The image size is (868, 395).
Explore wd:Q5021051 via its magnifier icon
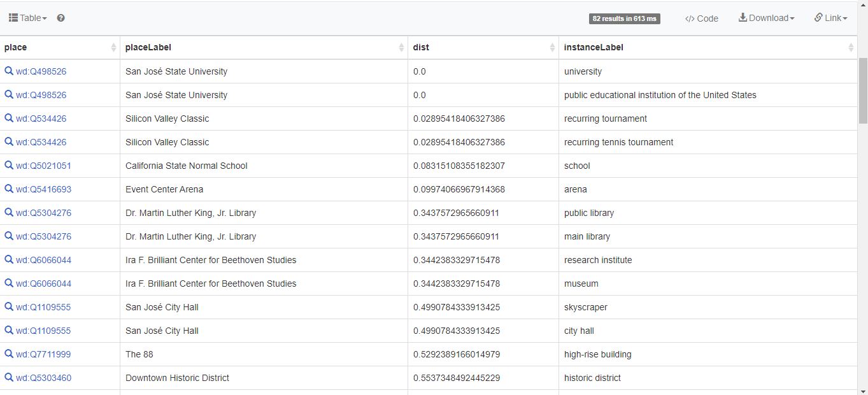pos(9,165)
